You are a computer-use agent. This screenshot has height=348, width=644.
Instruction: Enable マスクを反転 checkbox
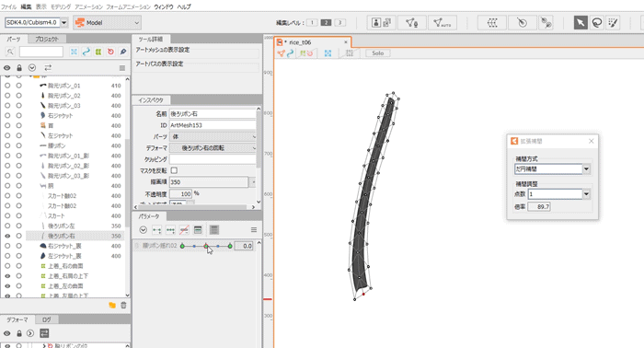click(x=174, y=170)
